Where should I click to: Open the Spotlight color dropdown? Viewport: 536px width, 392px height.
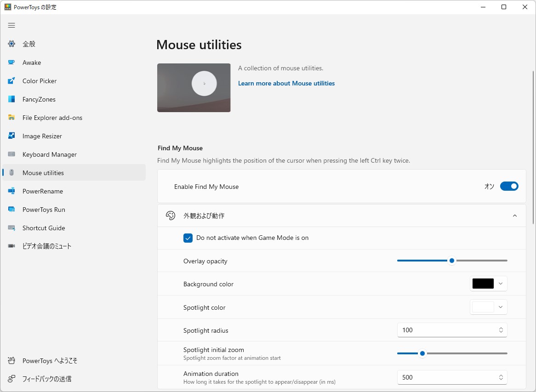coord(489,307)
